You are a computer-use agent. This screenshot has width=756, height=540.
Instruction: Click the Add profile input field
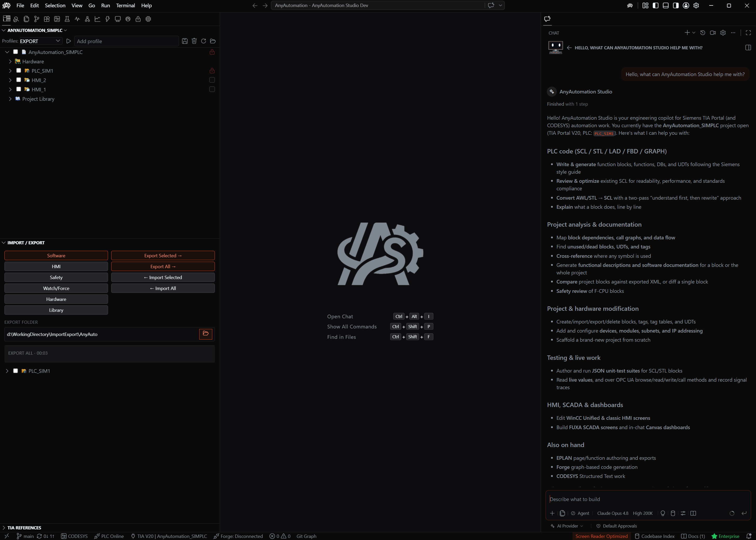pos(127,41)
